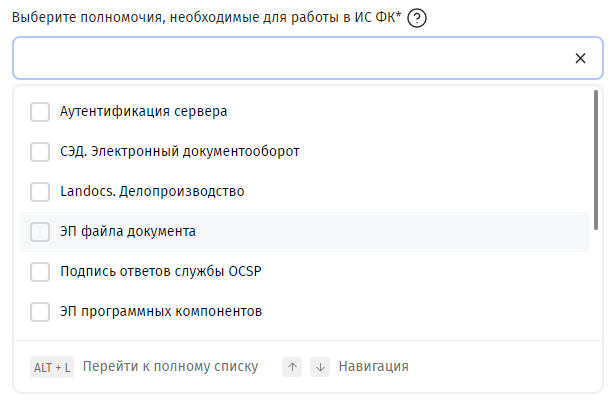
Task: Choose ЭП программных компонентов option label
Action: [161, 312]
